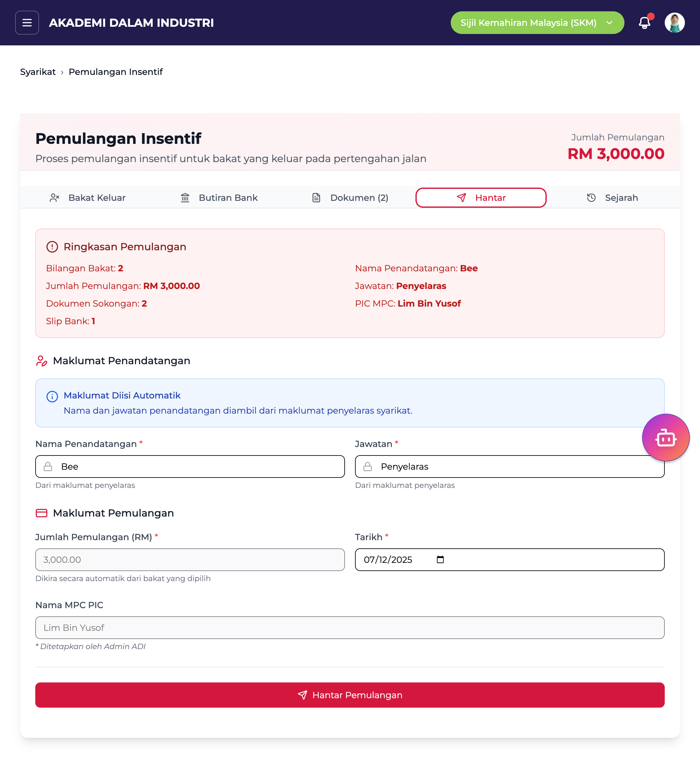Follow the Syarikat breadcrumb link
Viewport: 700px width, 758px height.
pos(37,72)
